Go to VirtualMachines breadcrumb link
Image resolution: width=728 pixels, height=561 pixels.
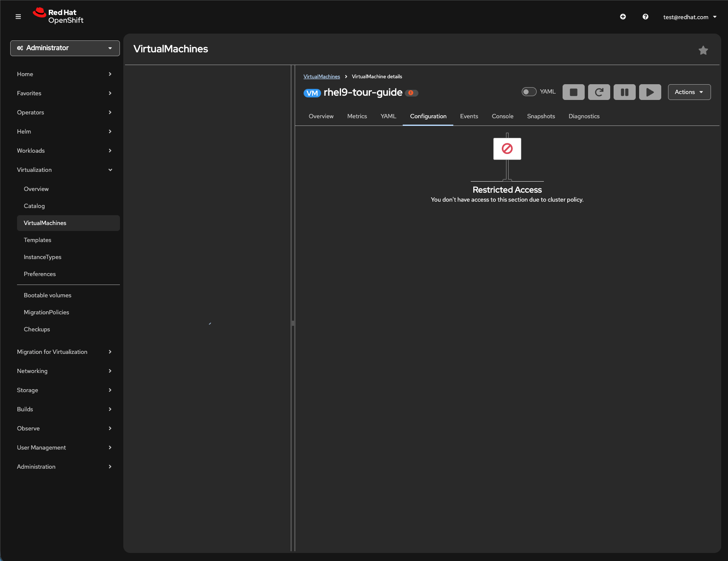click(322, 77)
